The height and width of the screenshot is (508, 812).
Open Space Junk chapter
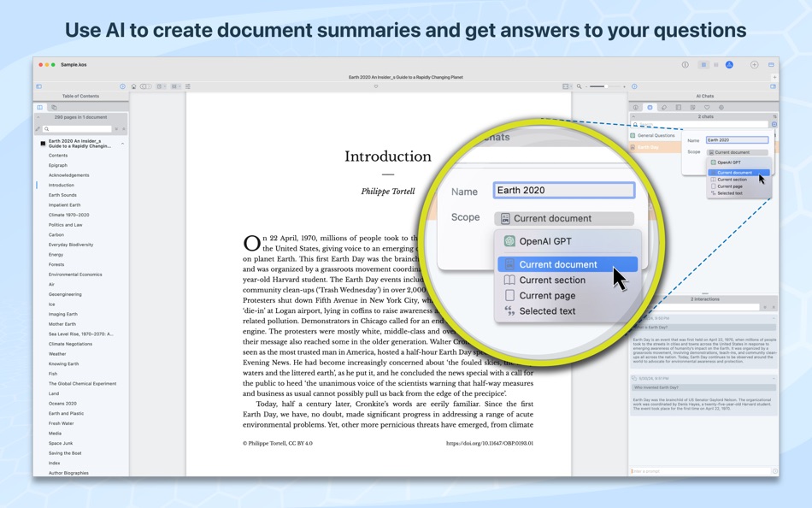point(61,443)
